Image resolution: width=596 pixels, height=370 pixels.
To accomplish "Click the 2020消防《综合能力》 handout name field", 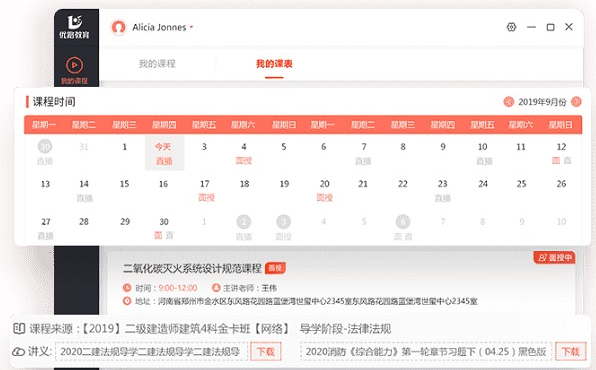I will pyautogui.click(x=426, y=351).
